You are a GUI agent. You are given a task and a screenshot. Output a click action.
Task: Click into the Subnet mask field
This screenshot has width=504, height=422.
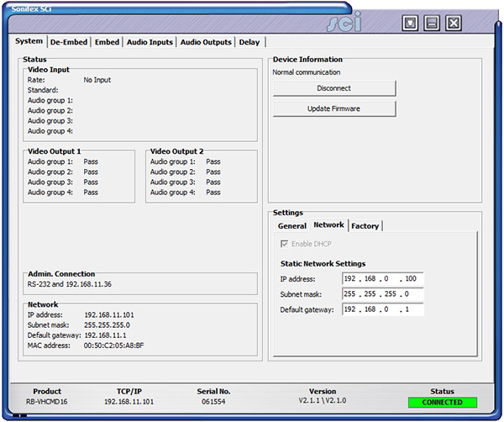coord(383,294)
